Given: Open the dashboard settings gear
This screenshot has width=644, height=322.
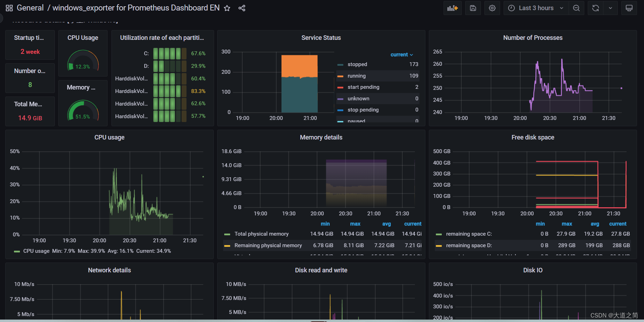Looking at the screenshot, I should click(x=492, y=8).
